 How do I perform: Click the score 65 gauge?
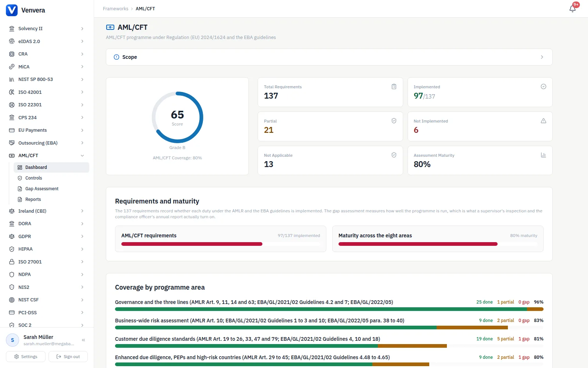177,117
